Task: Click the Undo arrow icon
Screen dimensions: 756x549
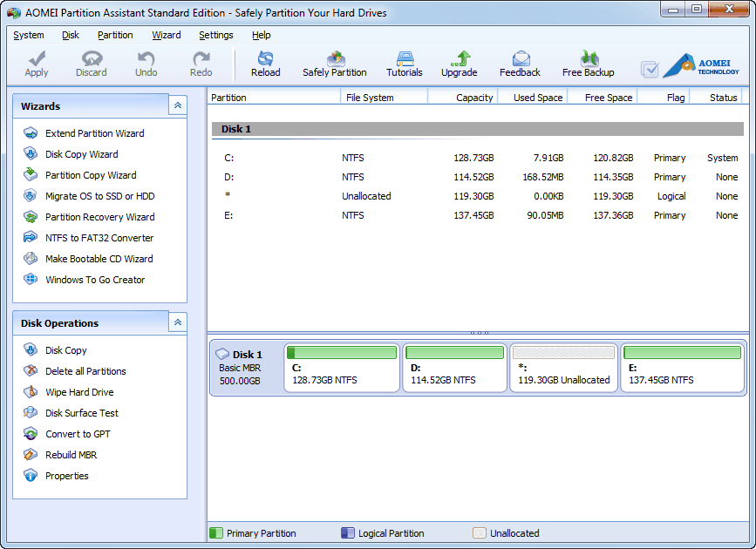Action: click(146, 58)
